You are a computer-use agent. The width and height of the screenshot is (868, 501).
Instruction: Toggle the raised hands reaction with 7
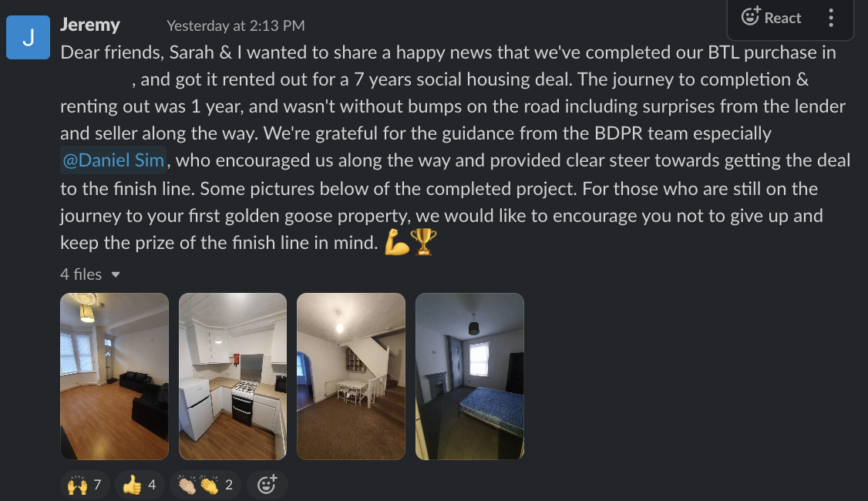click(85, 485)
